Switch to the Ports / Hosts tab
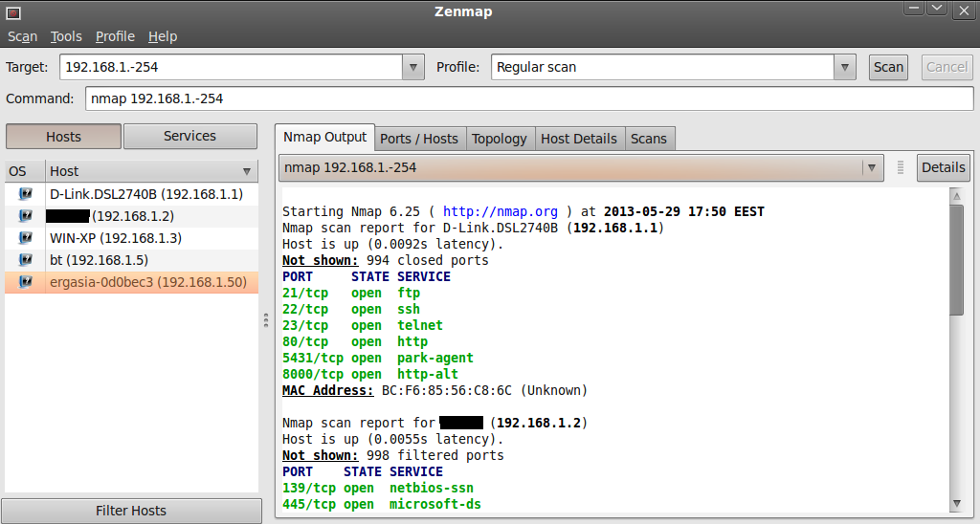 [x=419, y=139]
